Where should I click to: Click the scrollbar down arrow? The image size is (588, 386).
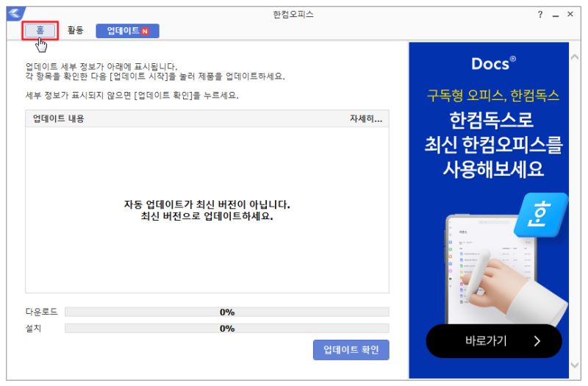point(575,365)
